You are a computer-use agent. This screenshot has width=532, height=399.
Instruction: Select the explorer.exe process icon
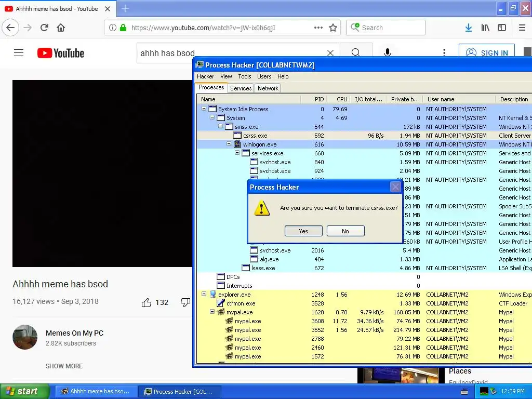212,295
